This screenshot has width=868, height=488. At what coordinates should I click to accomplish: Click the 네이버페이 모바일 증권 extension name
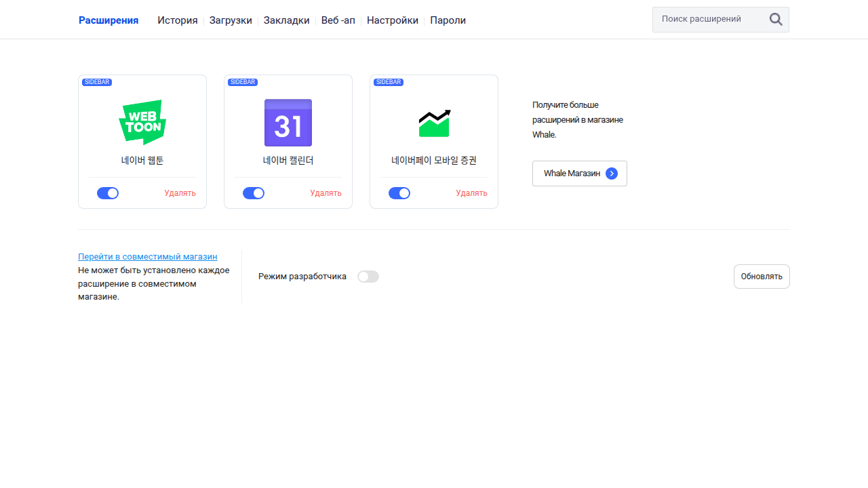coord(434,161)
